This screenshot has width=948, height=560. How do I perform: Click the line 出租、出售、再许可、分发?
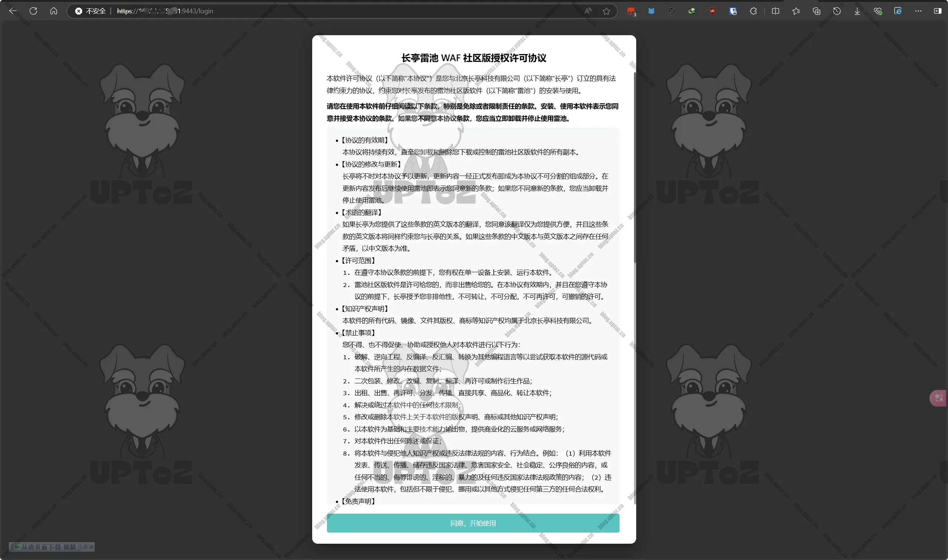click(453, 393)
